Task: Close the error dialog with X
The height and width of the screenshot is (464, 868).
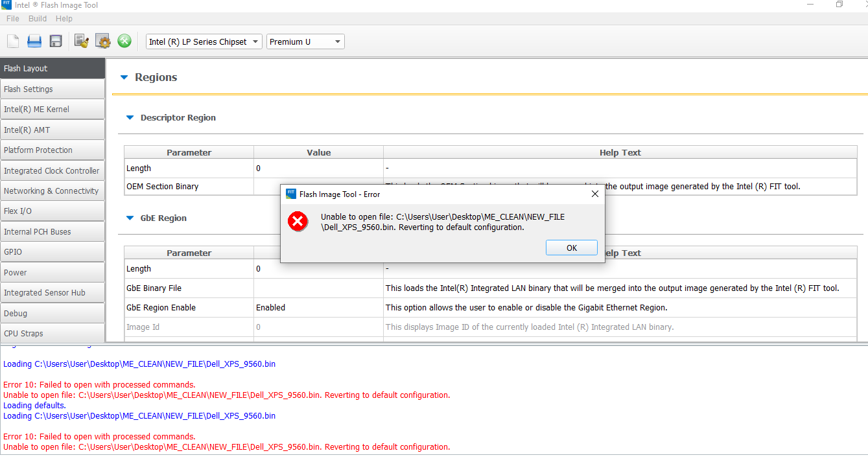Action: coord(595,194)
